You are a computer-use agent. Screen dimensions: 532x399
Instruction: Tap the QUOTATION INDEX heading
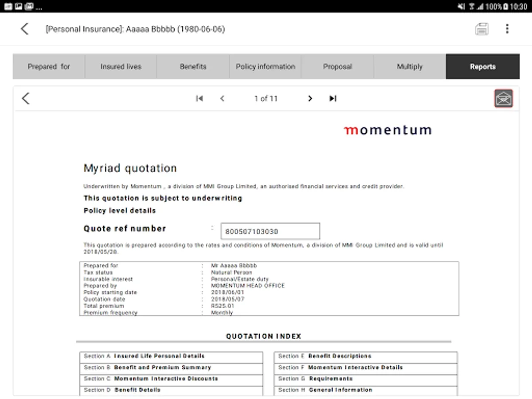click(x=264, y=336)
